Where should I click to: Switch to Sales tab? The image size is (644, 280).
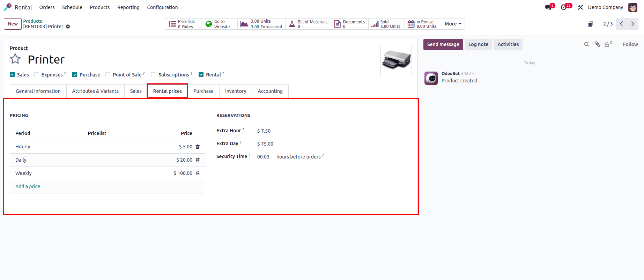(136, 91)
